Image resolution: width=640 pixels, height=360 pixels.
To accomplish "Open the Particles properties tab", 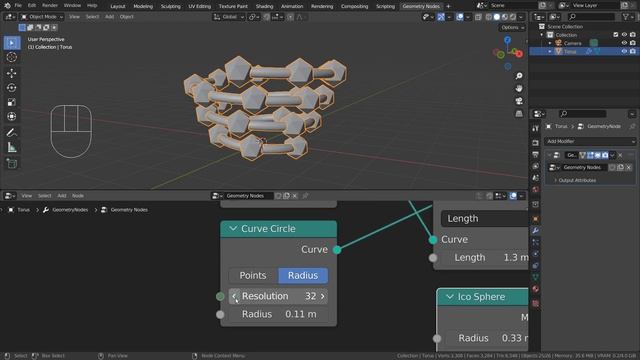I will [536, 242].
